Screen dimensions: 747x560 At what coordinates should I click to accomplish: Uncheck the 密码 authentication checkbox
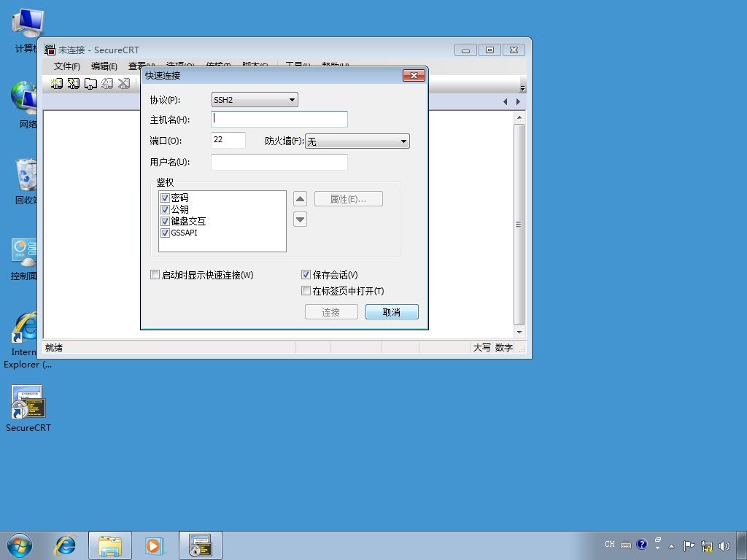point(166,198)
